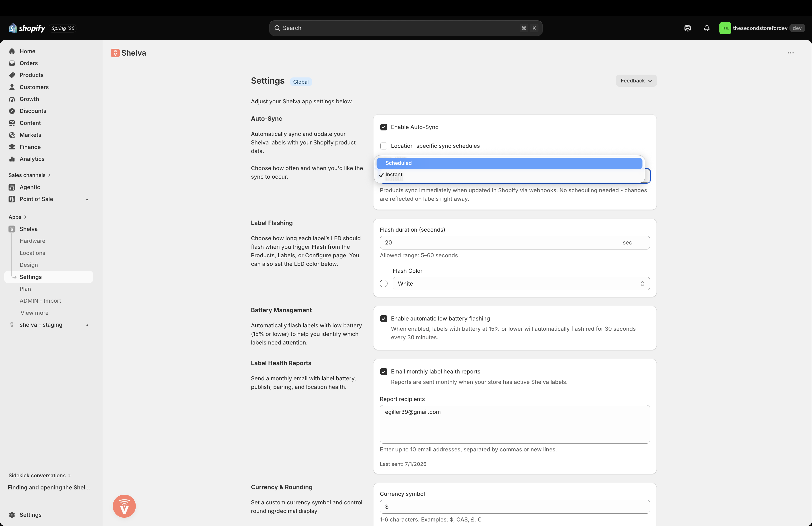Click the green THE store avatar

tap(725, 28)
